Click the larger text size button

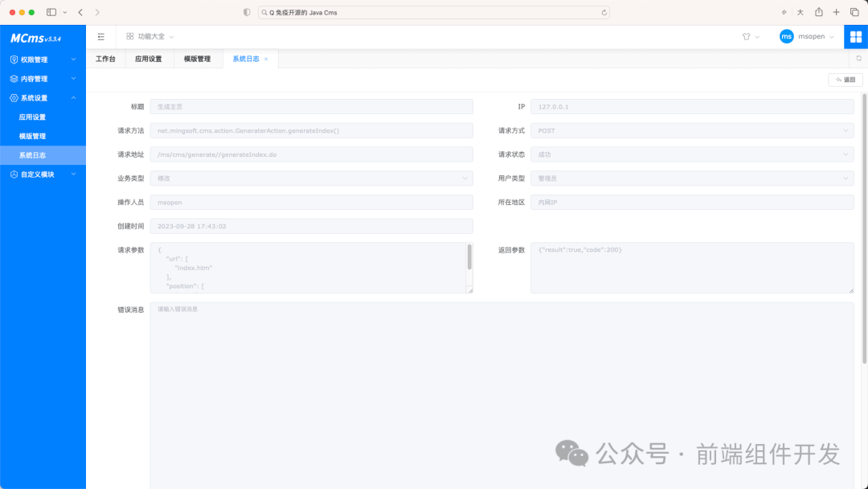pos(800,12)
